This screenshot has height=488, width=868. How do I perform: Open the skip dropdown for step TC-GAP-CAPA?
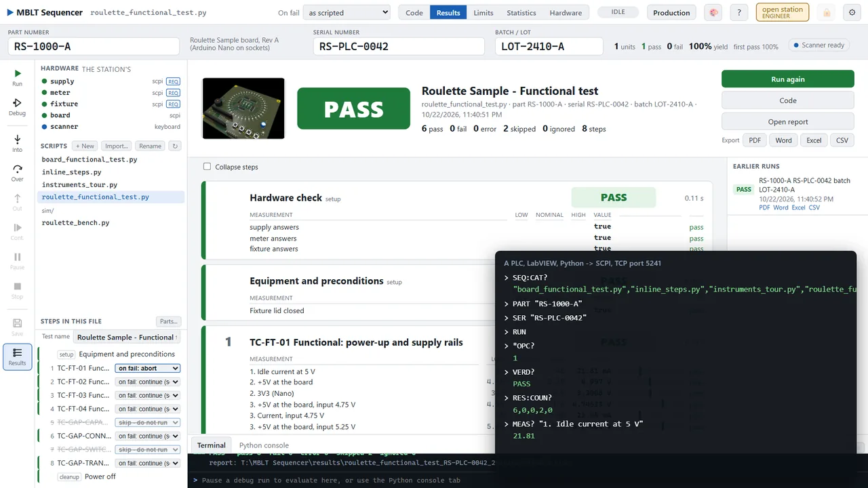[x=147, y=422]
